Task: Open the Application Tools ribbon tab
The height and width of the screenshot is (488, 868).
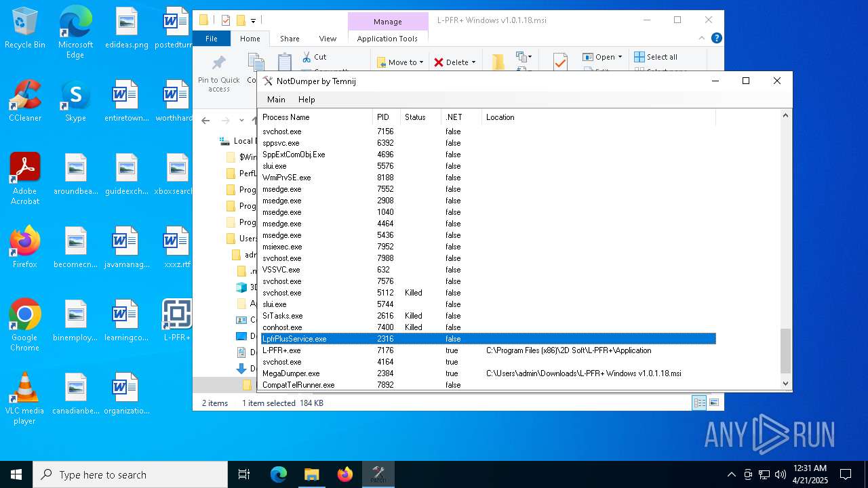Action: pos(387,39)
